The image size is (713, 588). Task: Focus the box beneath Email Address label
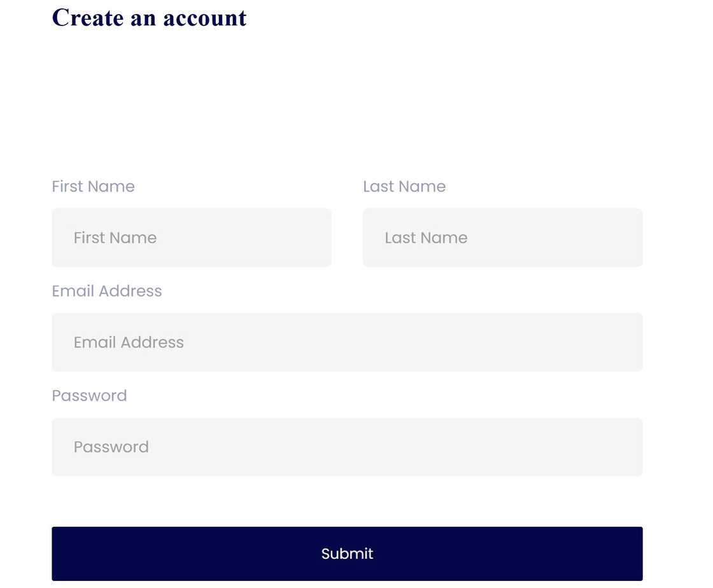click(347, 342)
